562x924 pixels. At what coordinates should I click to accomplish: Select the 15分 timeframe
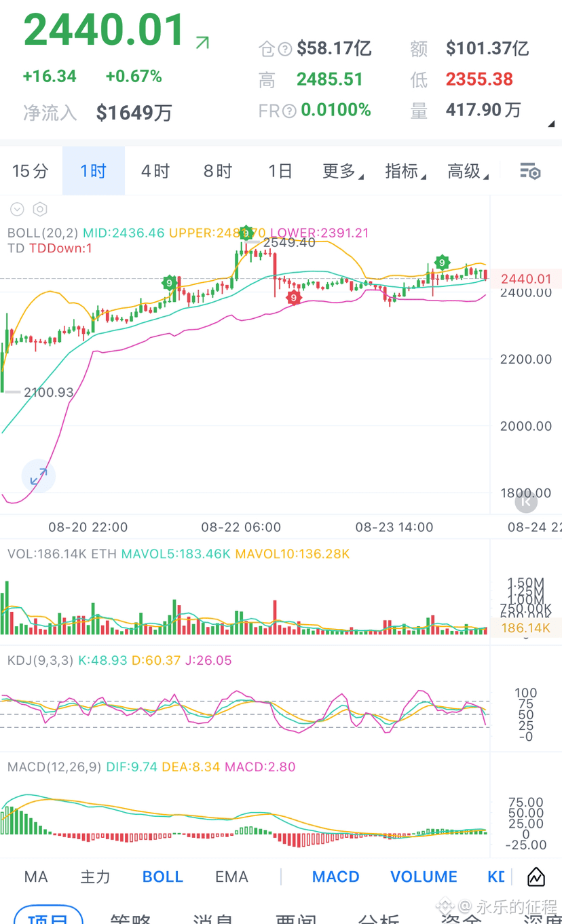[x=31, y=171]
